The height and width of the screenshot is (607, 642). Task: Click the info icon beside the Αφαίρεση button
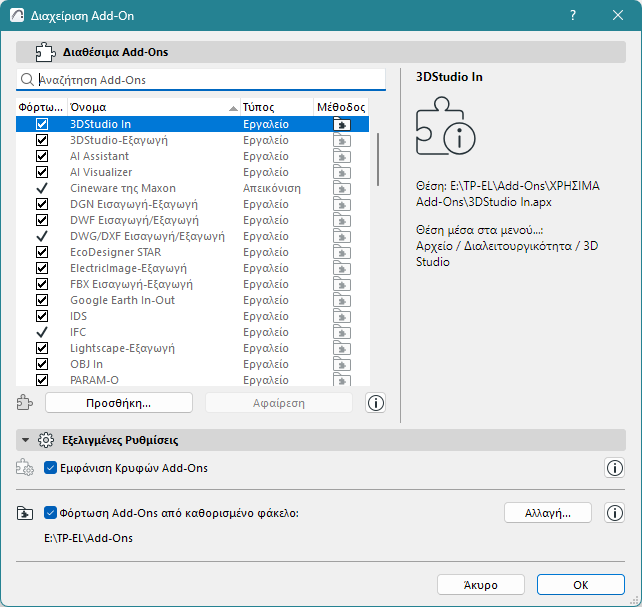(376, 403)
